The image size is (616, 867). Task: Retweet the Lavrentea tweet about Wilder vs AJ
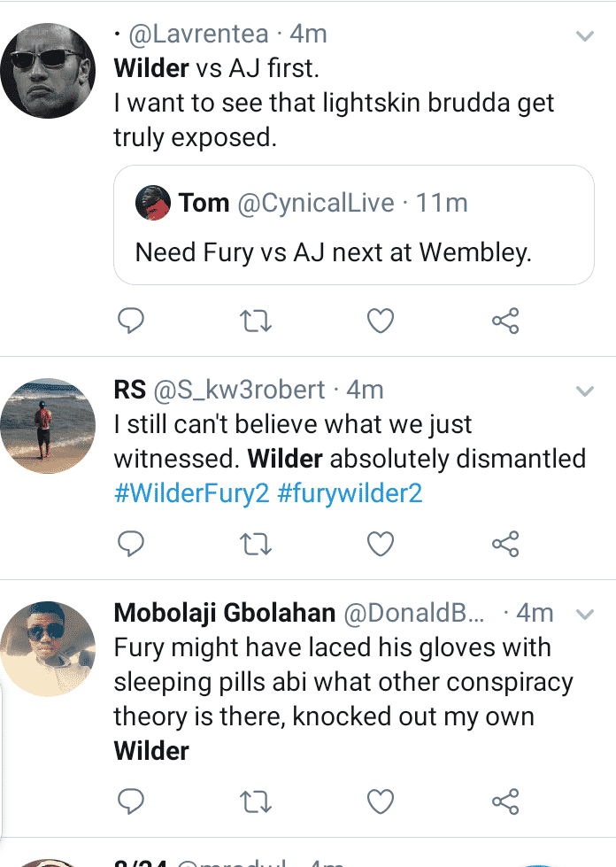(256, 321)
